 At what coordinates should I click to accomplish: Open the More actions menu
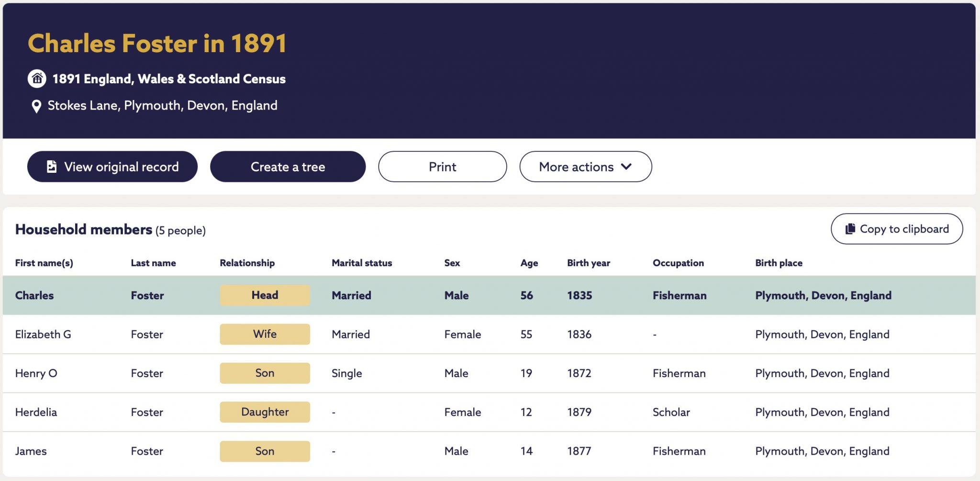click(x=585, y=167)
